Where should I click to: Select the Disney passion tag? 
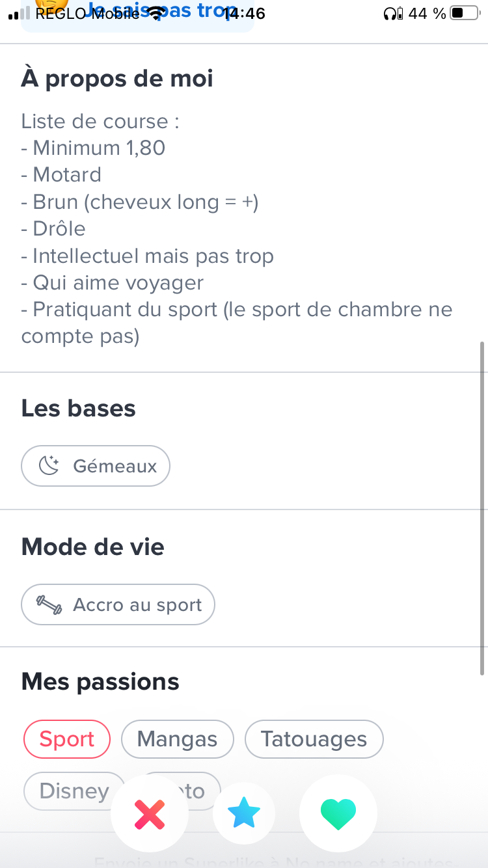73,790
